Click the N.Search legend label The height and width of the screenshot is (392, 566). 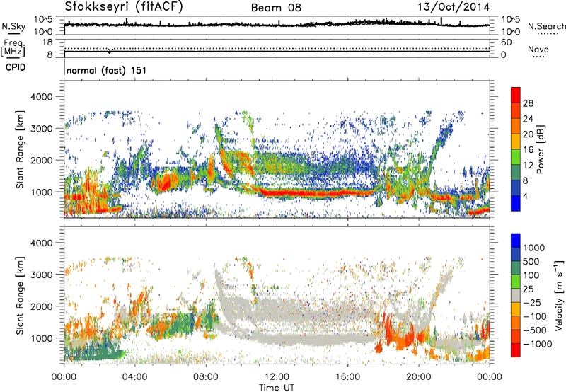point(546,26)
